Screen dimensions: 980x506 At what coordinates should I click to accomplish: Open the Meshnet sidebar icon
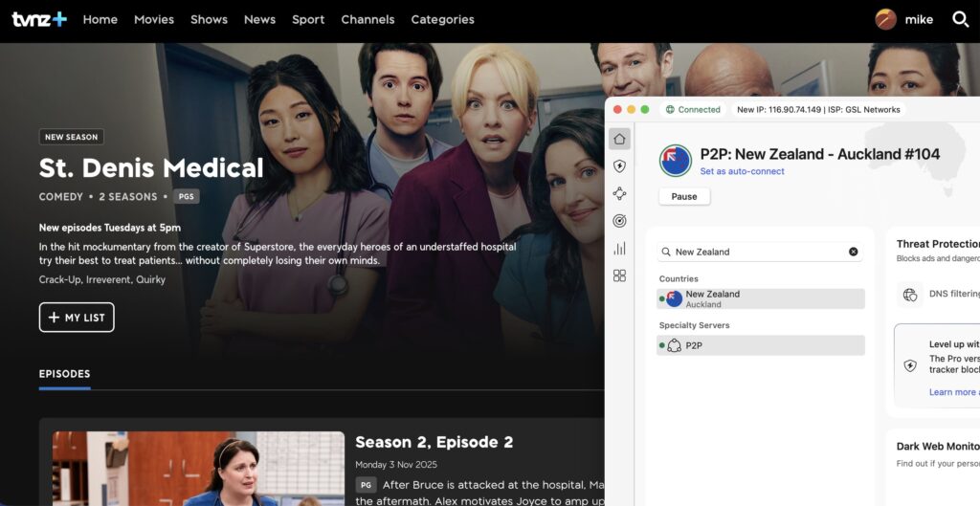(x=619, y=193)
